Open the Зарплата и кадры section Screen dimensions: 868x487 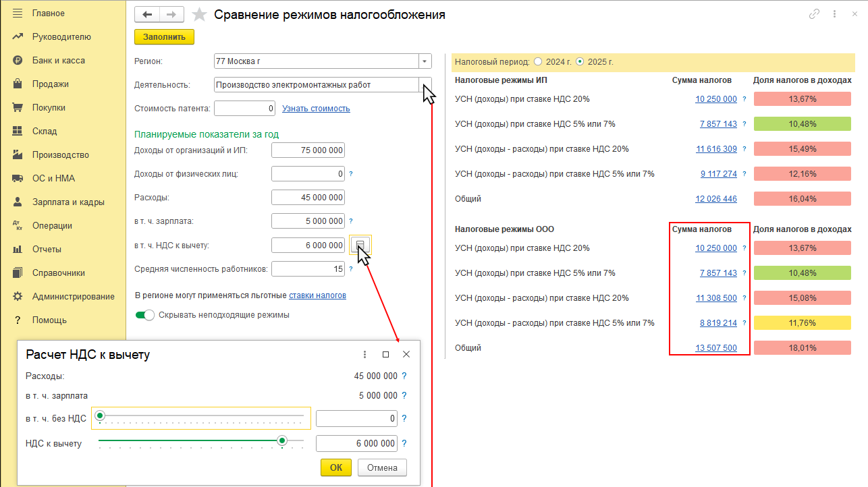pos(68,202)
